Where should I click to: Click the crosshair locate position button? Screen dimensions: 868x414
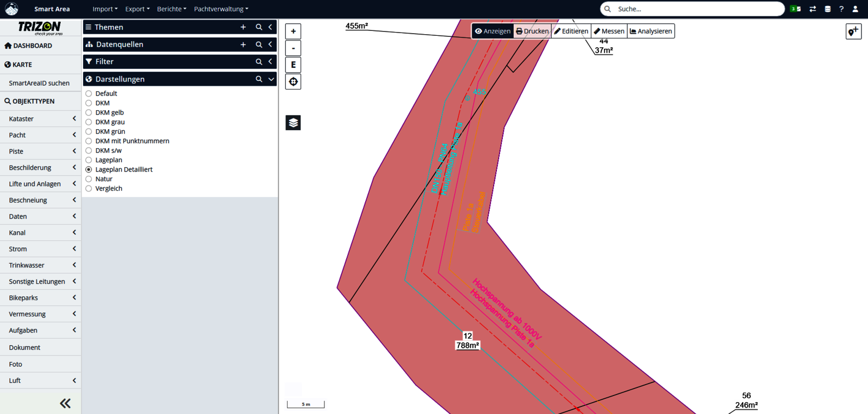(293, 82)
